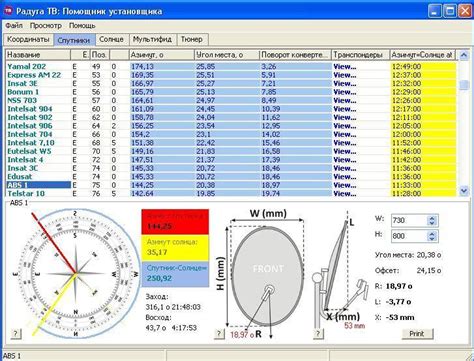The image size is (474, 361).
Task: Click the red satellite azimuth box
Action: tap(175, 222)
